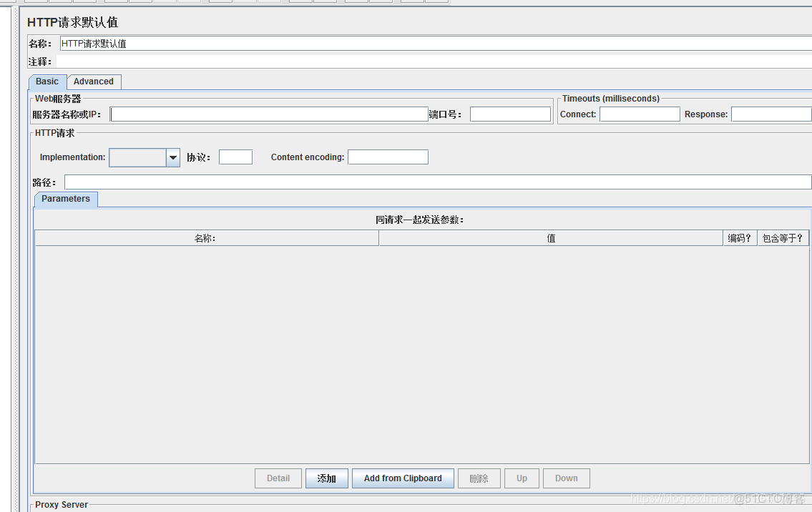Click the 协议 protocol field

pos(235,157)
